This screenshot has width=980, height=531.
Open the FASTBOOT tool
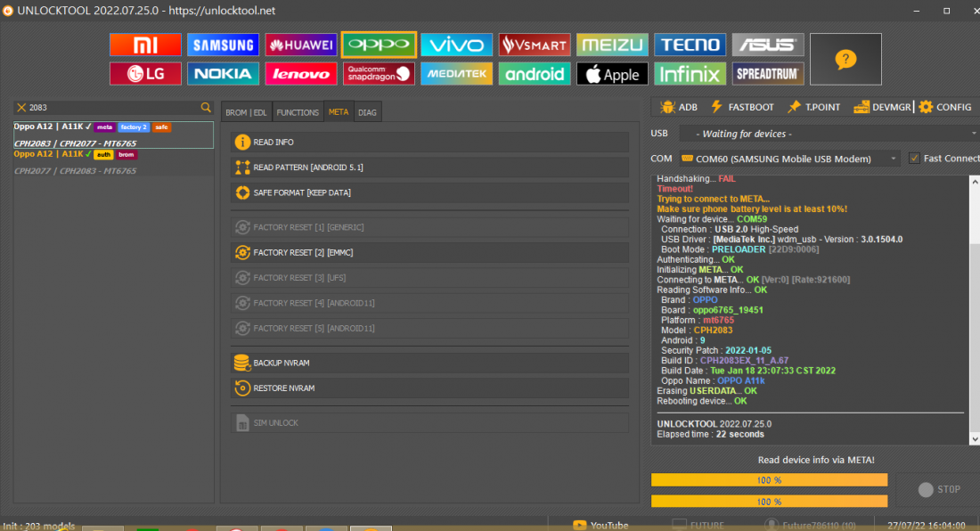[x=742, y=108]
